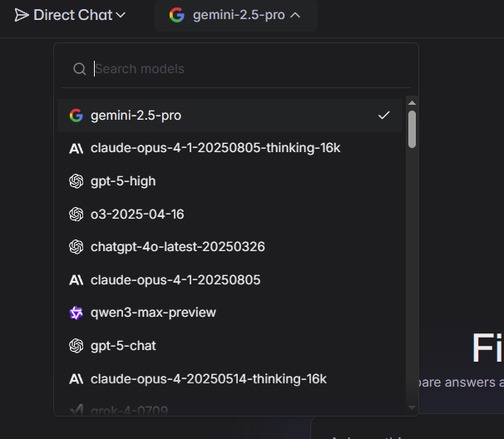The height and width of the screenshot is (439, 504).
Task: Click the checkmark on the gemini-2.5-pro row
Action: tap(383, 116)
